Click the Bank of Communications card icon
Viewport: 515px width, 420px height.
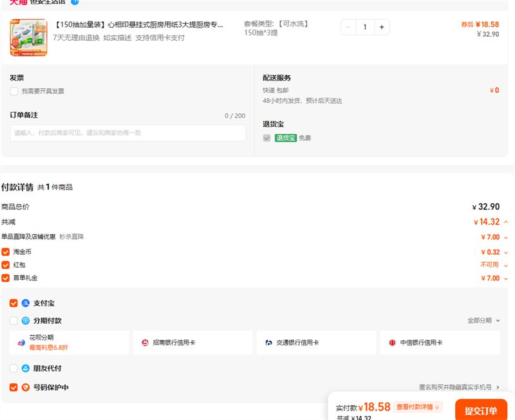(x=269, y=343)
